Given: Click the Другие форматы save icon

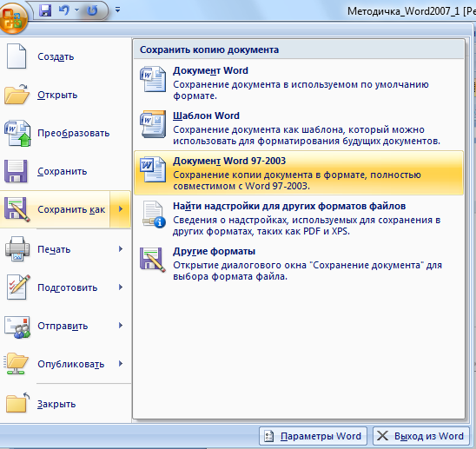Looking at the screenshot, I should pyautogui.click(x=153, y=260).
